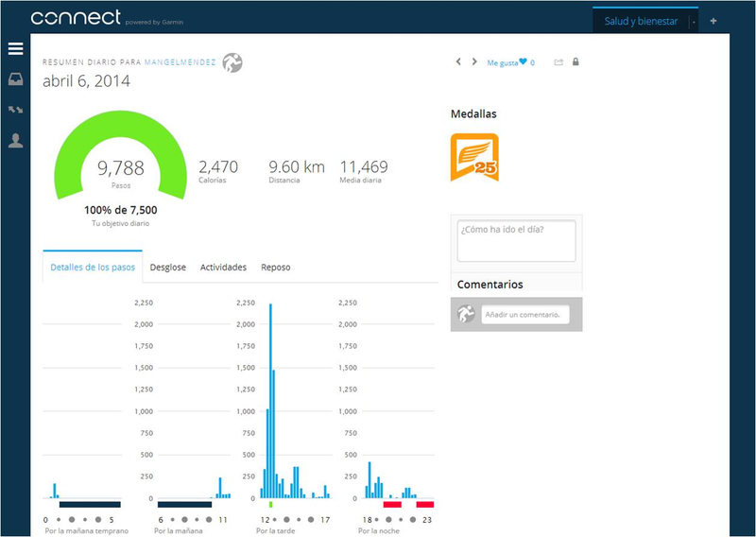Go to previous day arrow

(x=458, y=61)
